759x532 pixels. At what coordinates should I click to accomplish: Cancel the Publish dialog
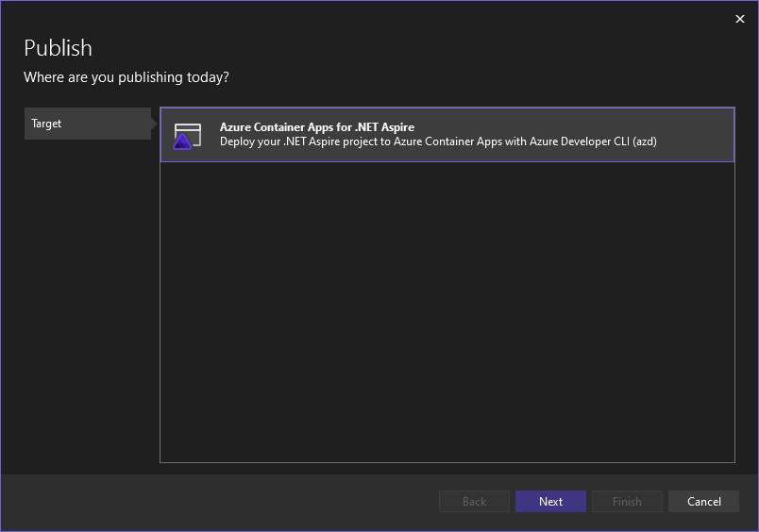point(703,502)
